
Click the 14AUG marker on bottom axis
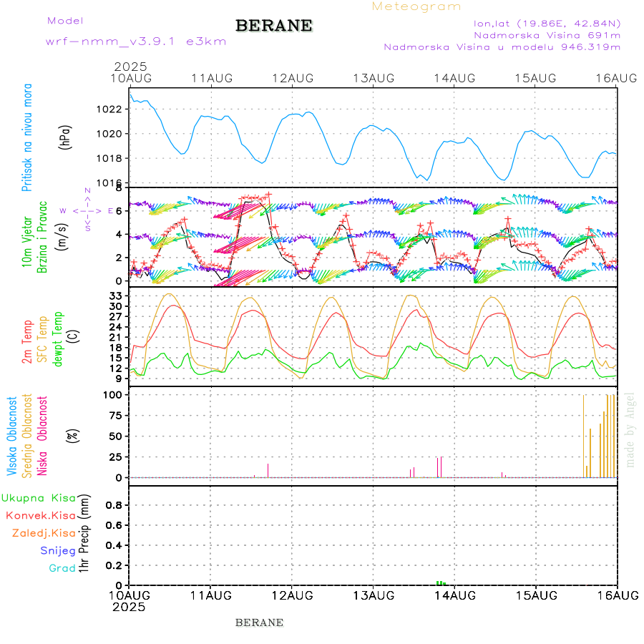coord(455,595)
